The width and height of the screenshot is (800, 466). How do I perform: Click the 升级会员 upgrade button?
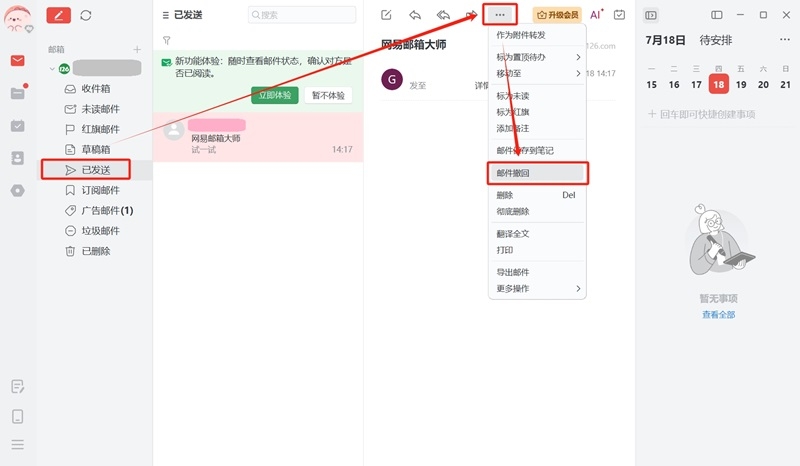click(558, 15)
